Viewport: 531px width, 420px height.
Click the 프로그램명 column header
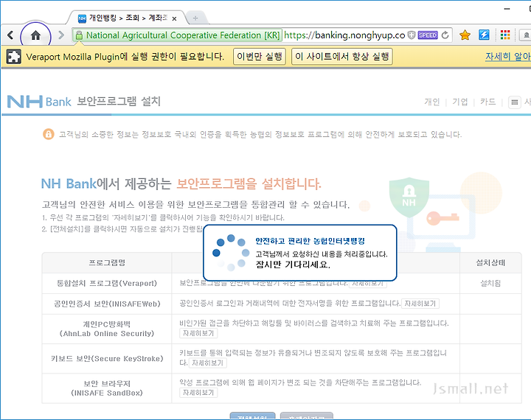pos(107,262)
